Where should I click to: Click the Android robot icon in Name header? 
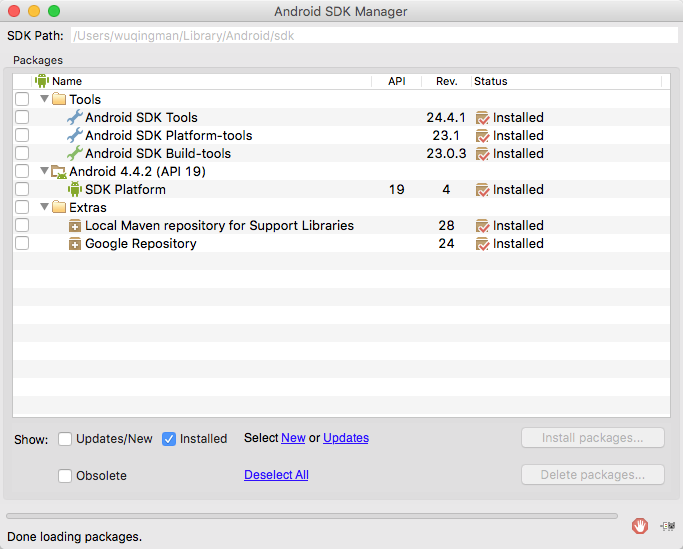click(42, 81)
